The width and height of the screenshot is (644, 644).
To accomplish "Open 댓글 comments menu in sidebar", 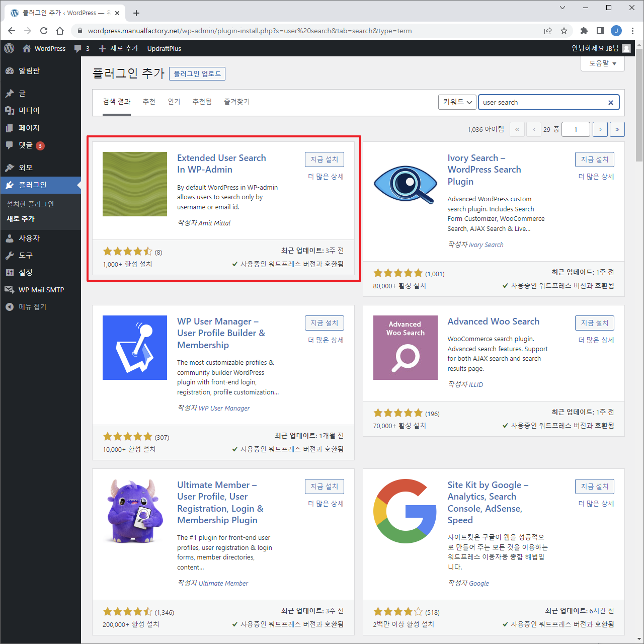I will click(x=40, y=145).
